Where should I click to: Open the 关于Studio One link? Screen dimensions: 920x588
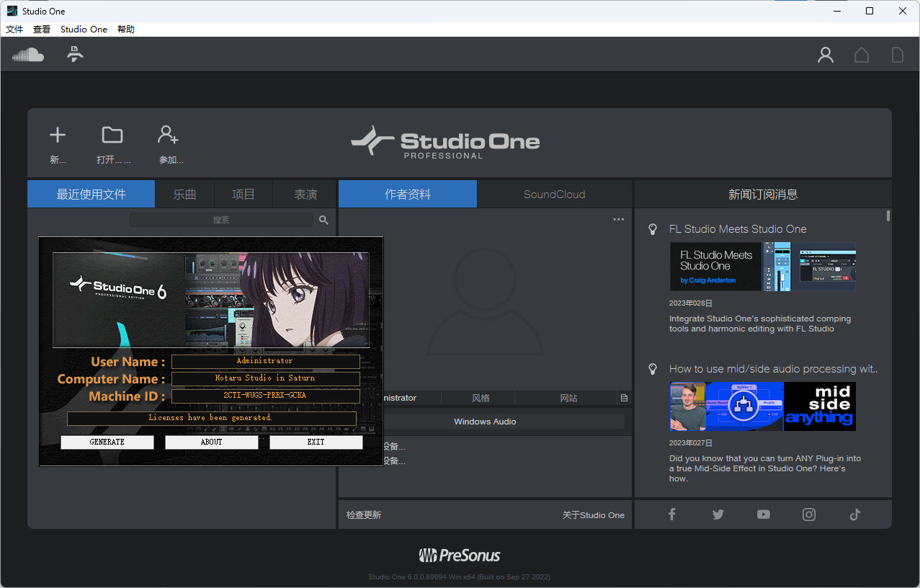(x=594, y=514)
